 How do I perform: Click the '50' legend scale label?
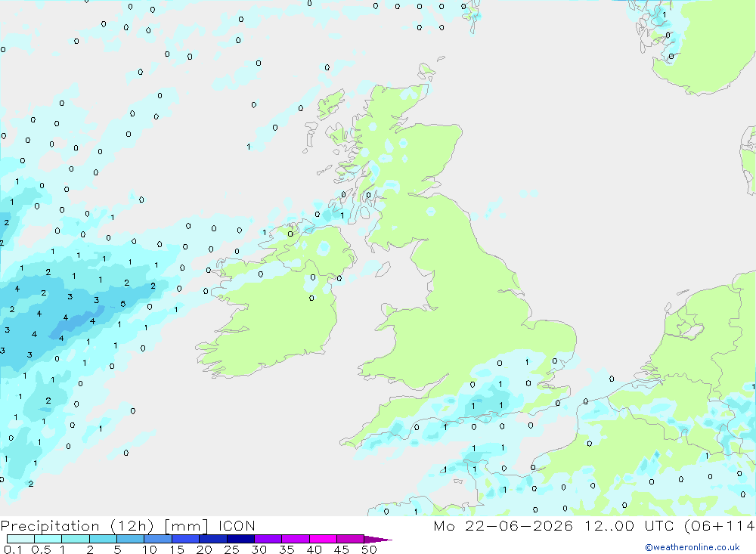pyautogui.click(x=369, y=549)
